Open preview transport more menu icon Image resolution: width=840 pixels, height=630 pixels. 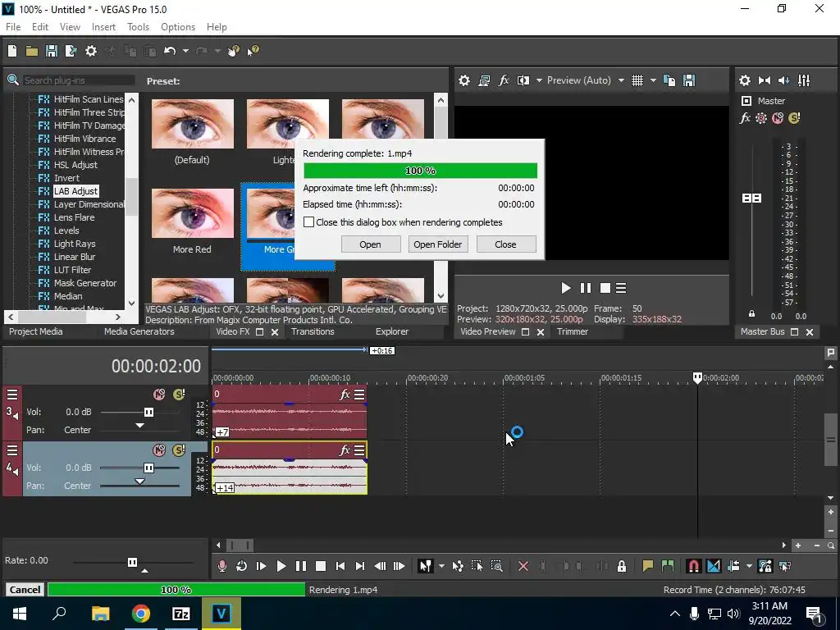621,288
